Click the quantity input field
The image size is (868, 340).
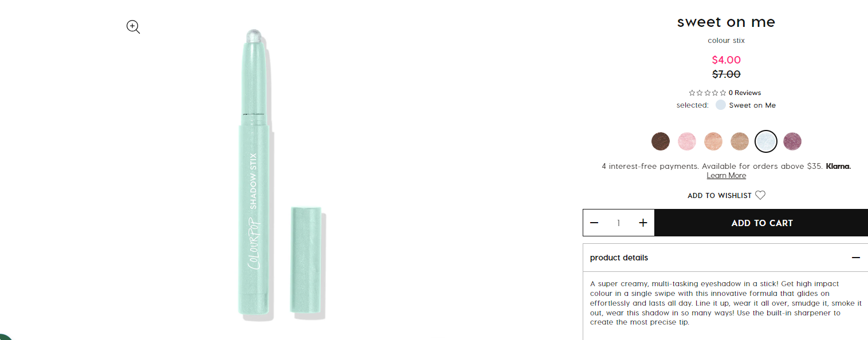(x=619, y=223)
